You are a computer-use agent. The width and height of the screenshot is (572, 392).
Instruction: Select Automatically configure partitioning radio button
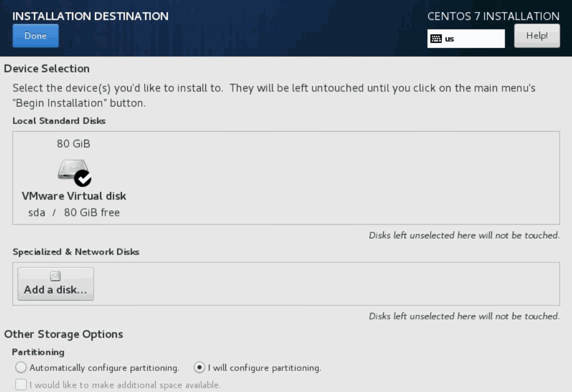click(x=21, y=368)
